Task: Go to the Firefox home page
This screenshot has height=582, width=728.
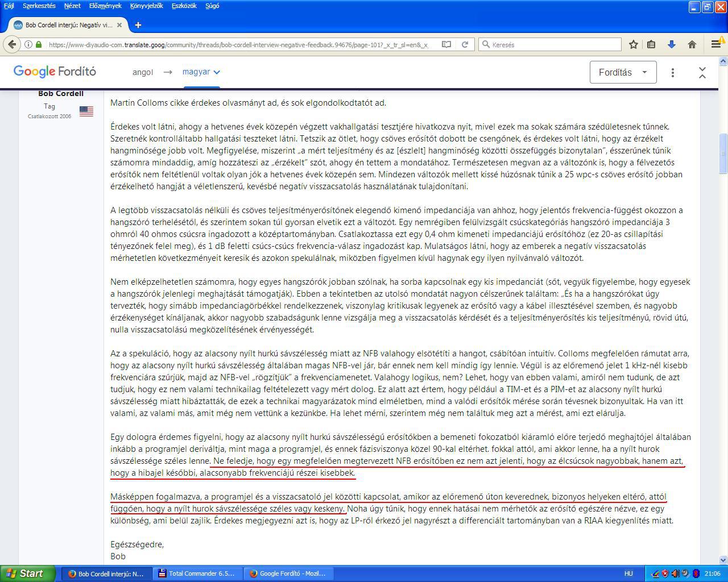Action: click(692, 44)
